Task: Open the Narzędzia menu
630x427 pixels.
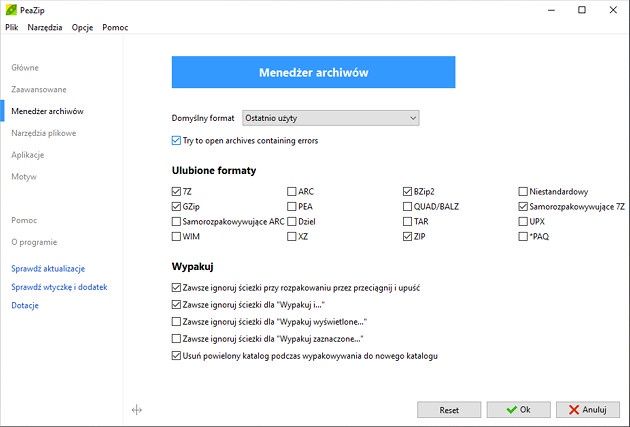Action: pos(45,27)
